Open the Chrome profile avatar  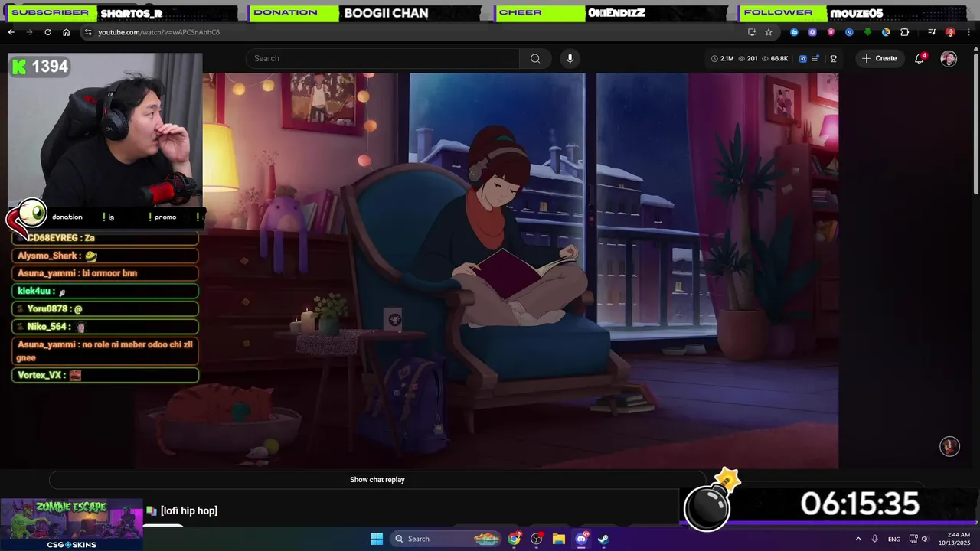coord(950,32)
